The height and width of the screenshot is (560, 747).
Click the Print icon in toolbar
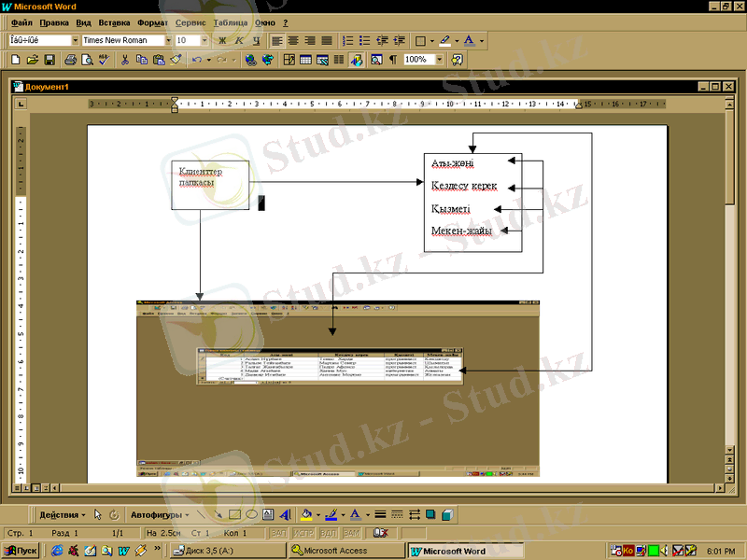coord(70,60)
